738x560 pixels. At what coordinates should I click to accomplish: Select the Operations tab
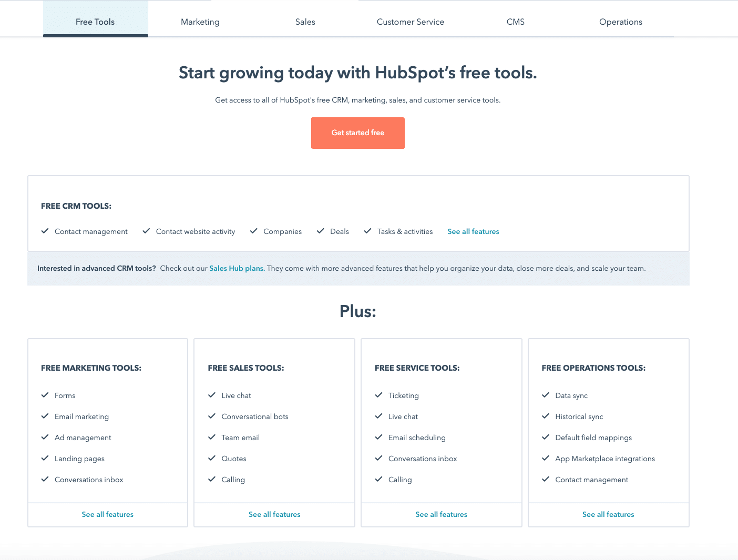point(621,22)
